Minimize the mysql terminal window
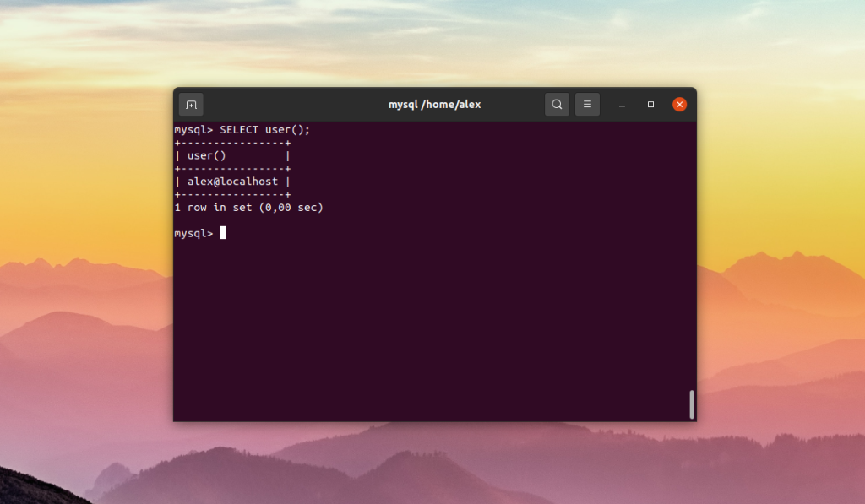The height and width of the screenshot is (504, 865). click(x=622, y=105)
